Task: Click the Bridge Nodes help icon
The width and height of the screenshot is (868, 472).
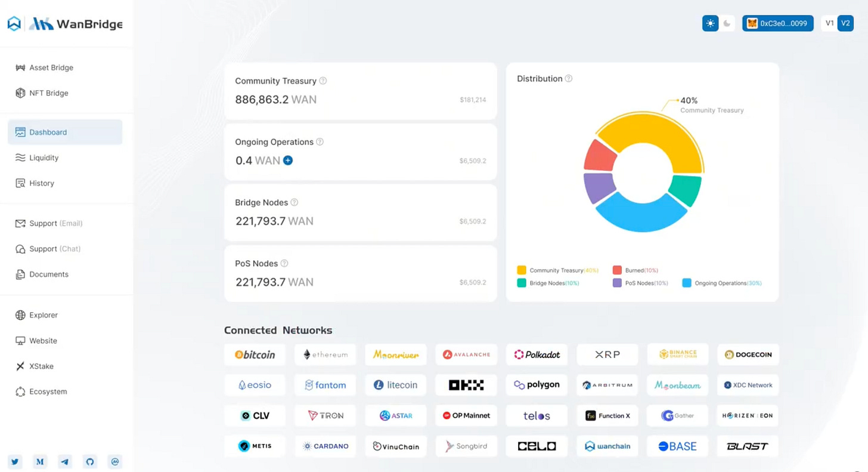Action: click(294, 202)
